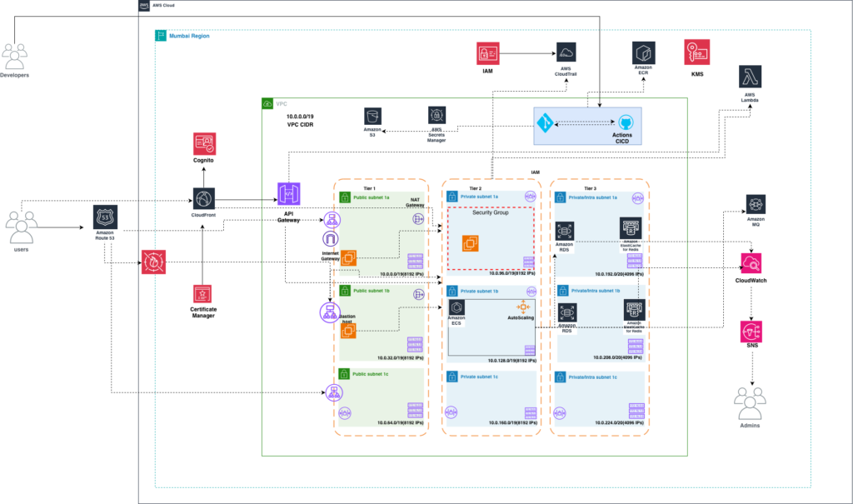Select Amazon RDS in Private/Intra subnet 1b
The height and width of the screenshot is (504, 853).
coord(566,312)
